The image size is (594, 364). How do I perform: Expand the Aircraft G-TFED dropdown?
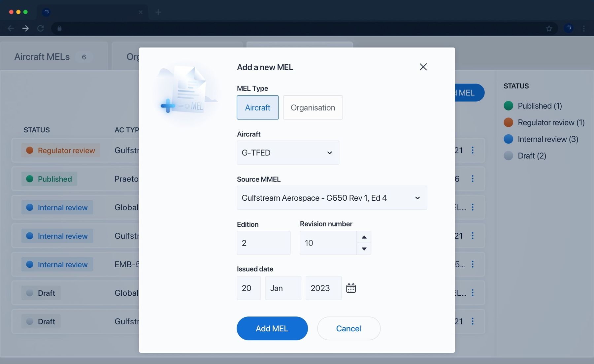(x=287, y=153)
